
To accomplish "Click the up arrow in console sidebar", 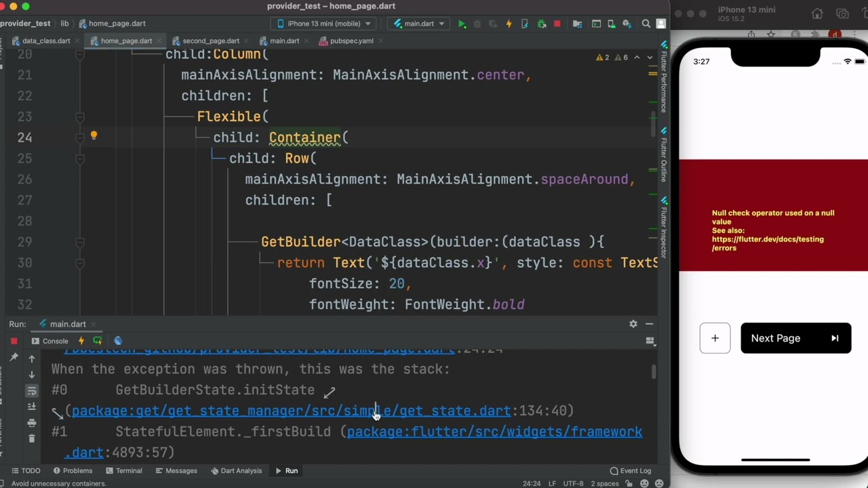I will [32, 359].
